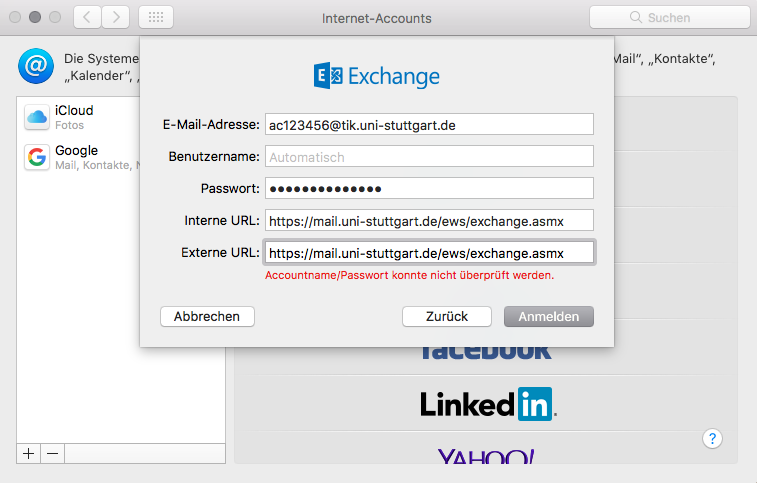The image size is (757, 483).
Task: Remove account with minus button
Action: click(x=53, y=454)
